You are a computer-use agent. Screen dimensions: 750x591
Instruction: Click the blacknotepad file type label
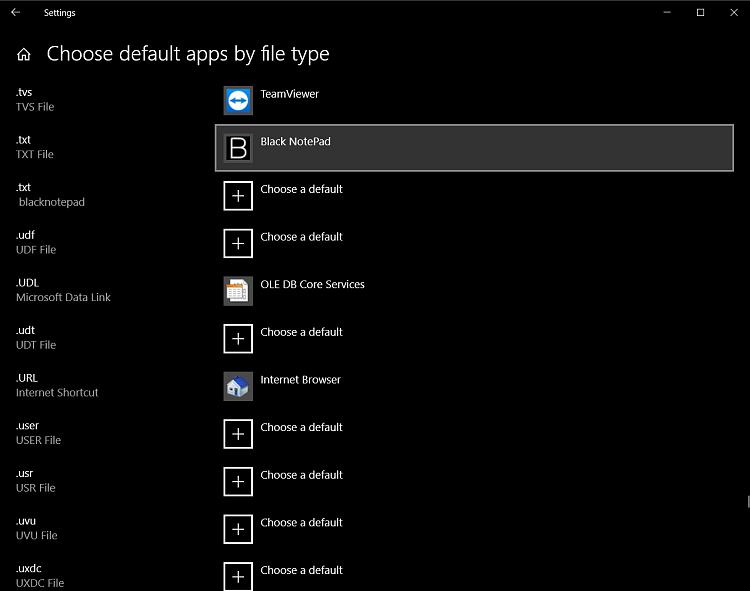coord(52,202)
